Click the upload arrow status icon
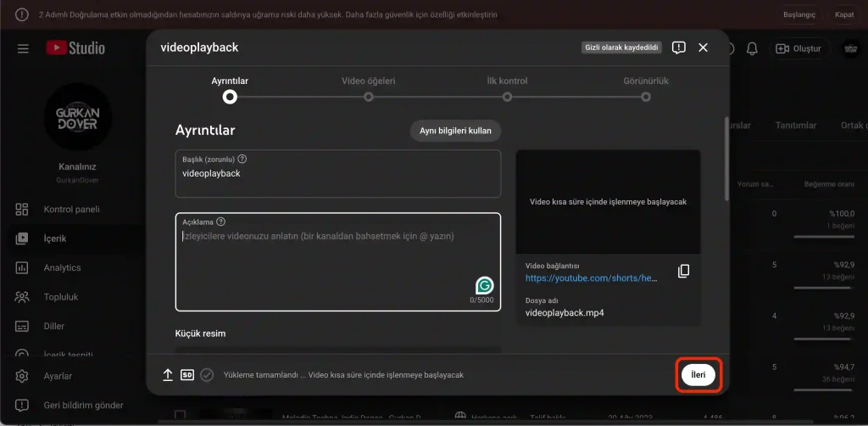 tap(168, 375)
